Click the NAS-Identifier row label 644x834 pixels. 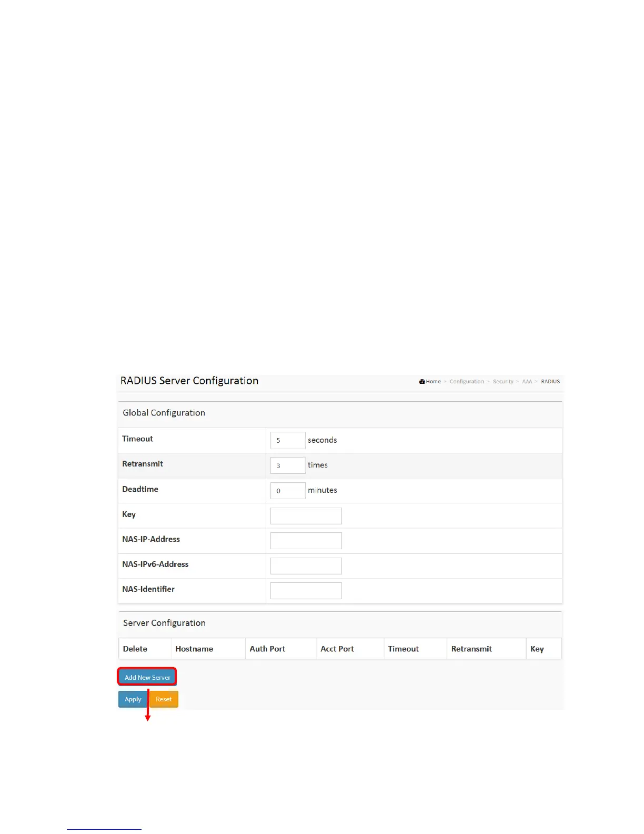pyautogui.click(x=148, y=589)
